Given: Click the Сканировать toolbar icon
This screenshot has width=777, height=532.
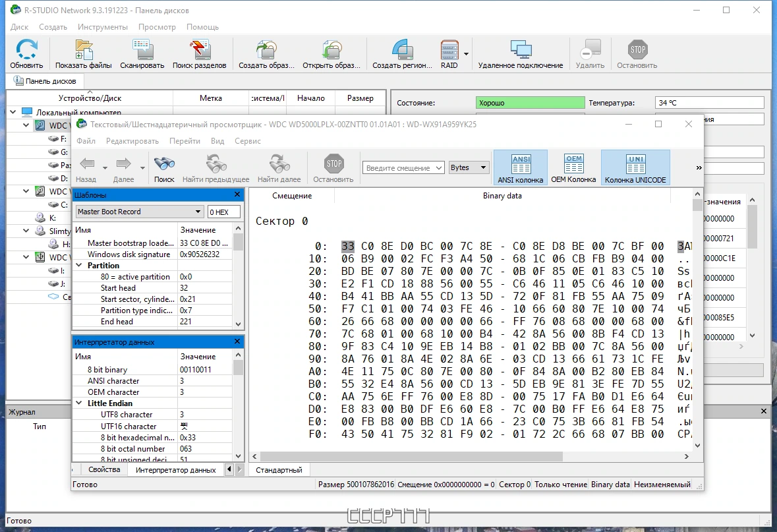Looking at the screenshot, I should click(x=142, y=49).
